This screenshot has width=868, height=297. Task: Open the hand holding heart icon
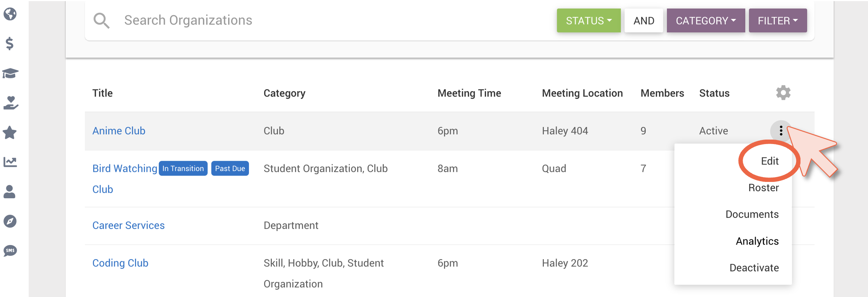[x=10, y=103]
